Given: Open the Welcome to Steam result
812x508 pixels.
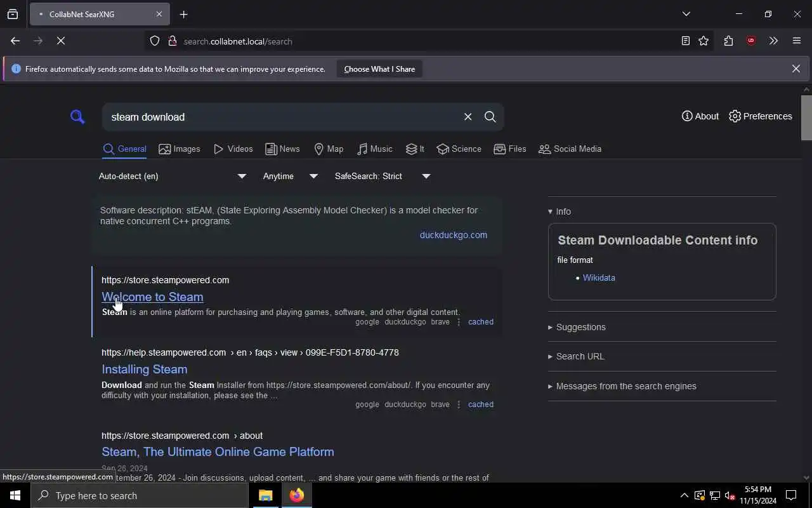Looking at the screenshot, I should (x=152, y=297).
